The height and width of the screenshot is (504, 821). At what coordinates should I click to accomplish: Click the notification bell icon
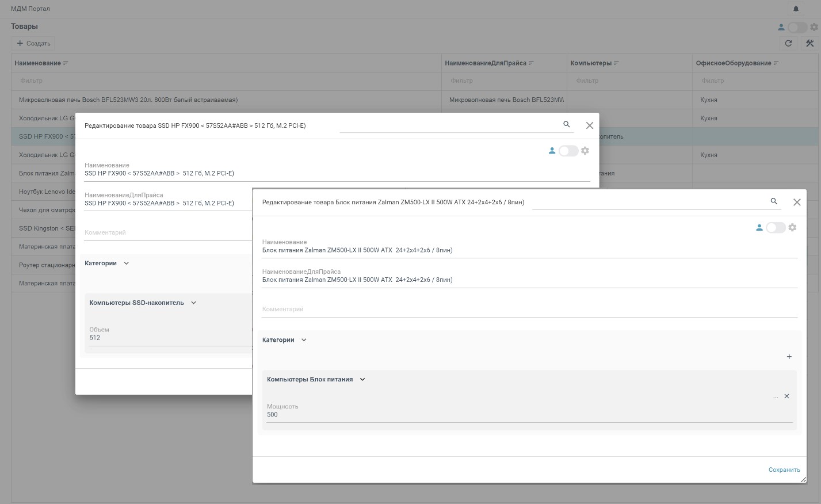pyautogui.click(x=796, y=9)
